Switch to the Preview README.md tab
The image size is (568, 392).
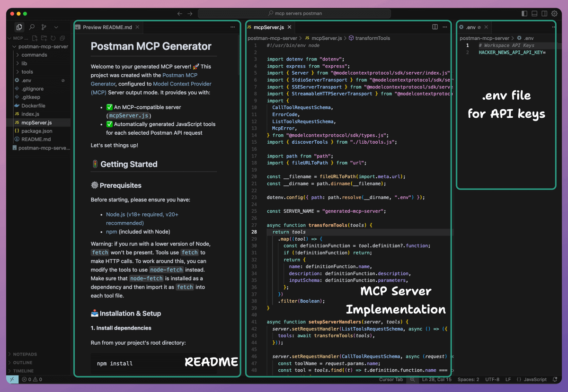pos(107,27)
